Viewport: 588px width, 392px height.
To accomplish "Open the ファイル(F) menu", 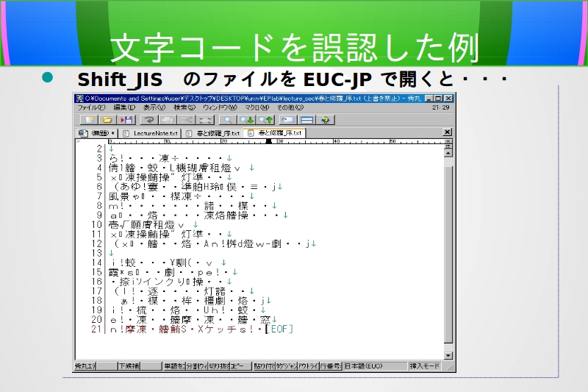I will [x=92, y=107].
